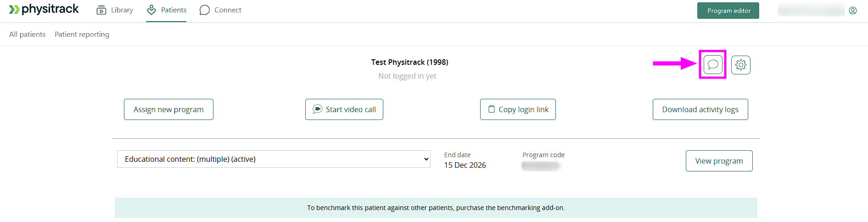Click the clipboard icon on Copy login link
Screen dimensions: 868x222
(492, 109)
